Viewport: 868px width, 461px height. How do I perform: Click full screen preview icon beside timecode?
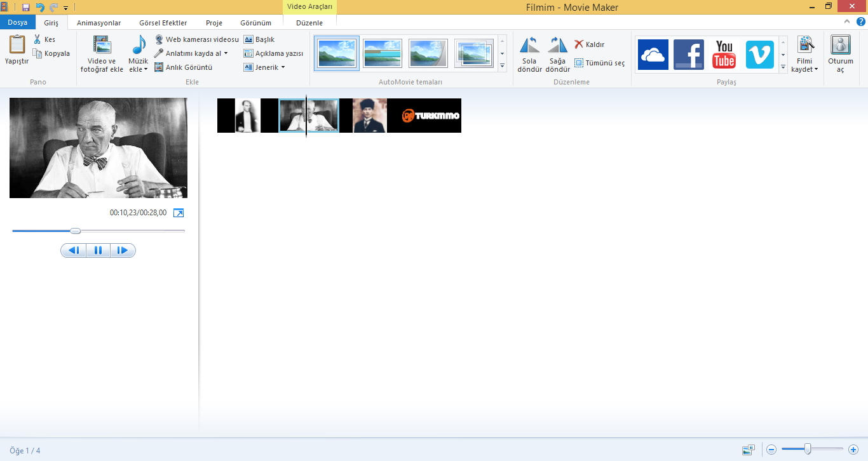point(179,213)
